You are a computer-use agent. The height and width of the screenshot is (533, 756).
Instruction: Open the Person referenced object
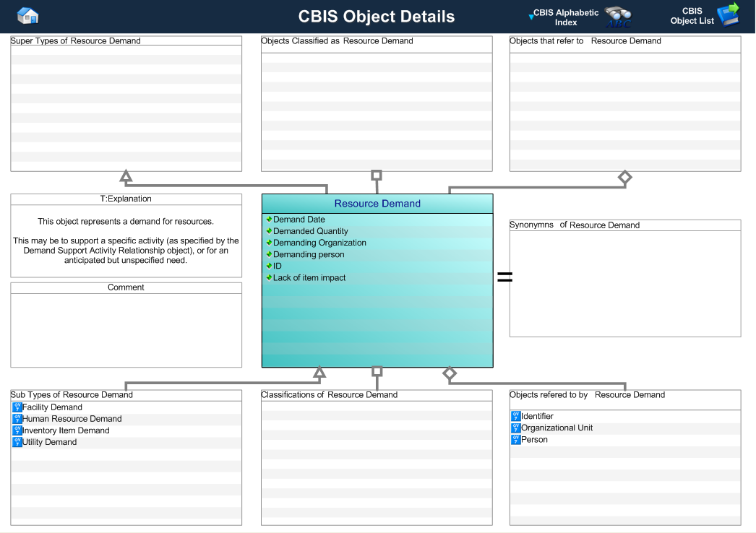coord(534,440)
